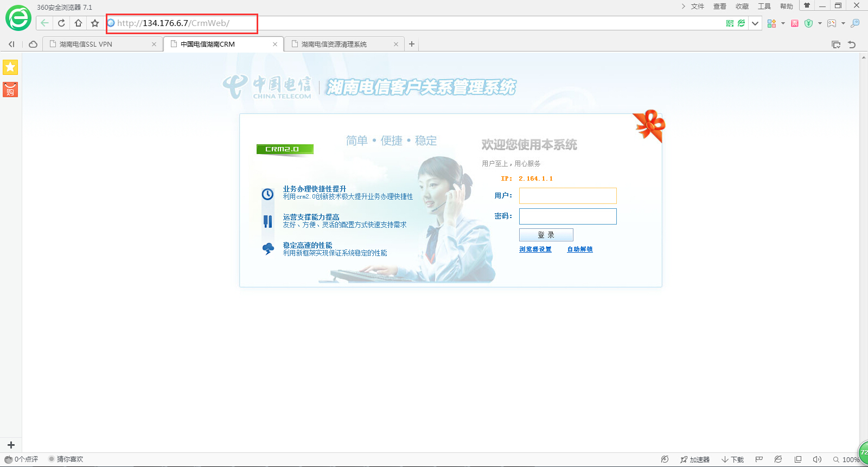Close the 湖南电信资源清理系统 tab
Screen dimensions: 868x467
pyautogui.click(x=396, y=44)
